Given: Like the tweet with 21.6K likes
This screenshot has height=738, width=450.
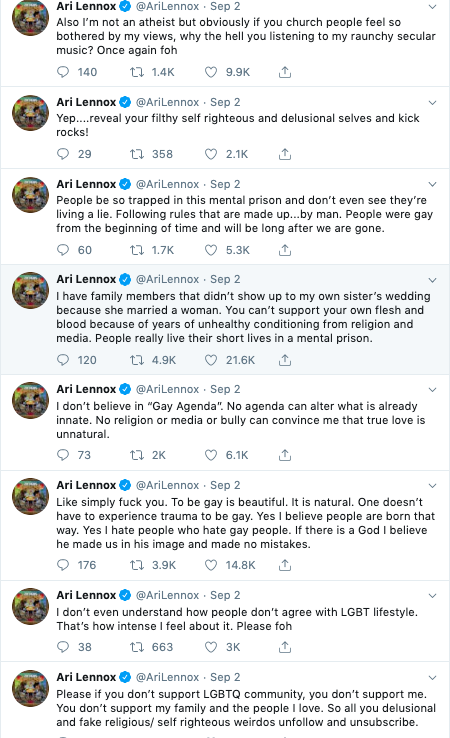Looking at the screenshot, I should pyautogui.click(x=211, y=360).
